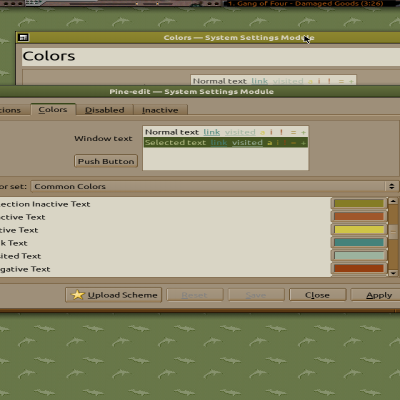Click the Push Button preview

[x=106, y=161]
